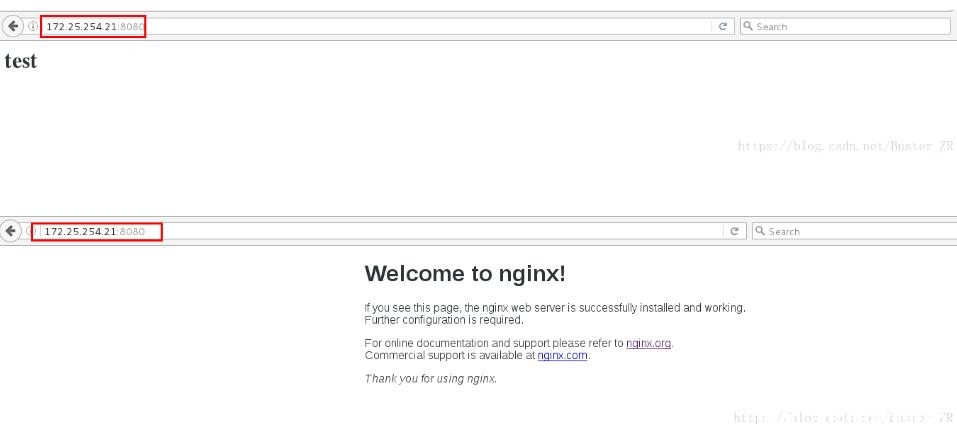This screenshot has height=439, width=957.
Task: Click the blog.csdn.net watermark near the test page
Action: [x=845, y=146]
